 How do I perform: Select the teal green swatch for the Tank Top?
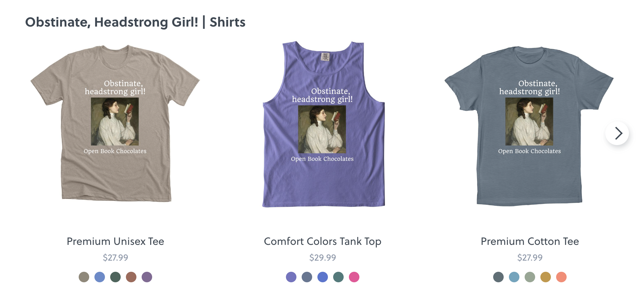(338, 277)
